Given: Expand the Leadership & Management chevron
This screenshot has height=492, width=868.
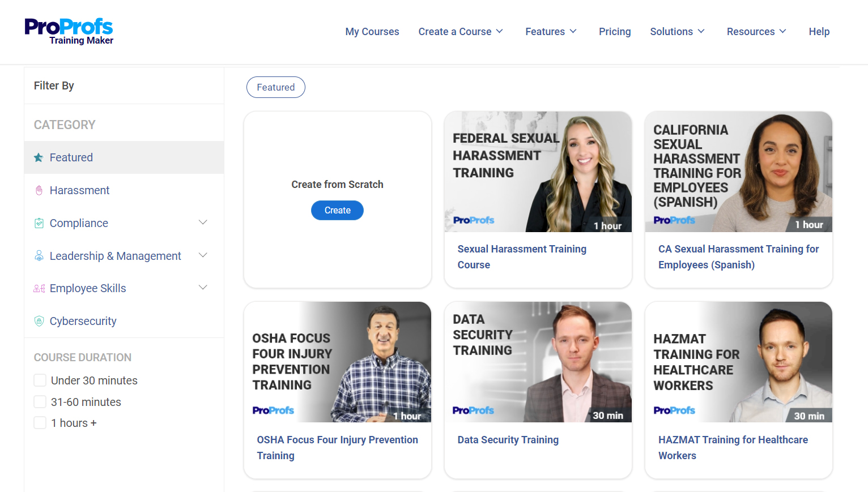Looking at the screenshot, I should [203, 255].
